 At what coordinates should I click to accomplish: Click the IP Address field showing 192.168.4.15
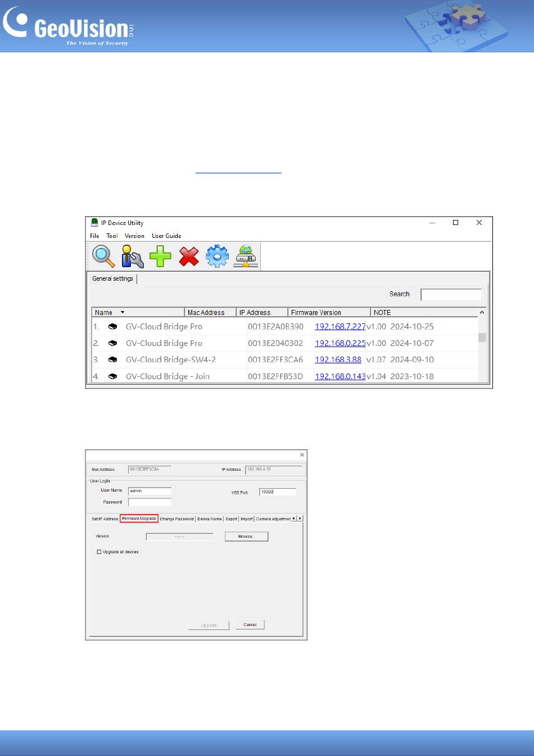click(274, 469)
